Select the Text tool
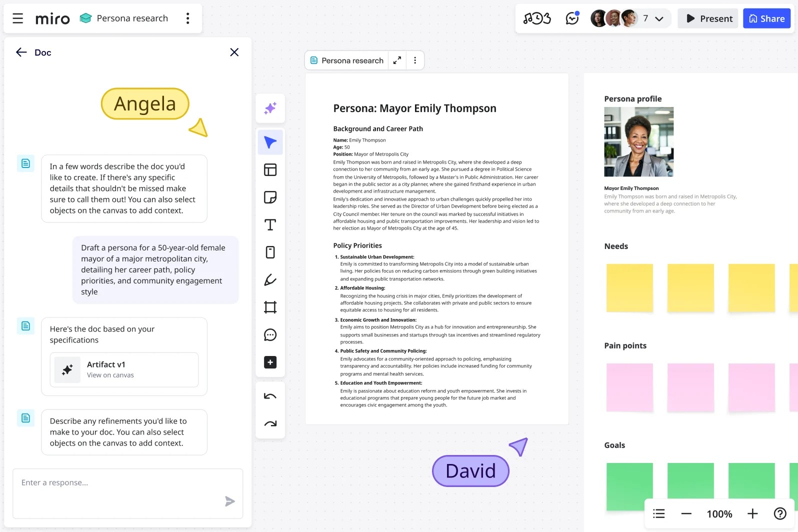 (270, 225)
